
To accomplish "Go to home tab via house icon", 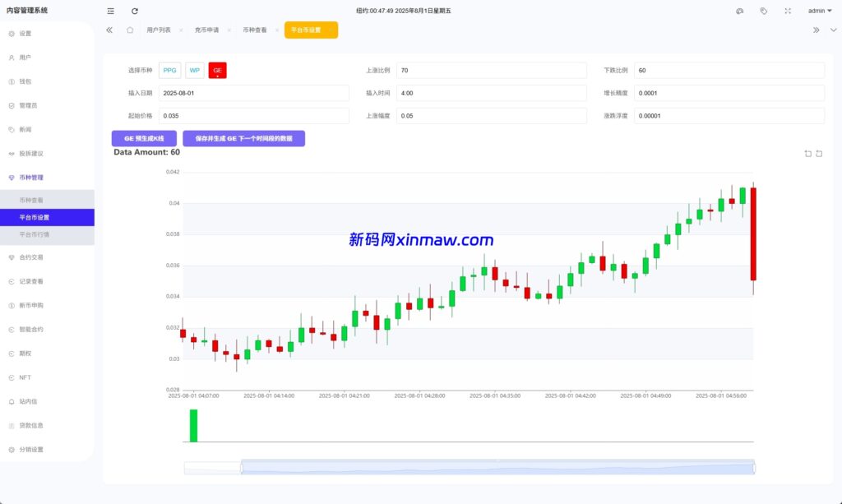I will (x=130, y=30).
